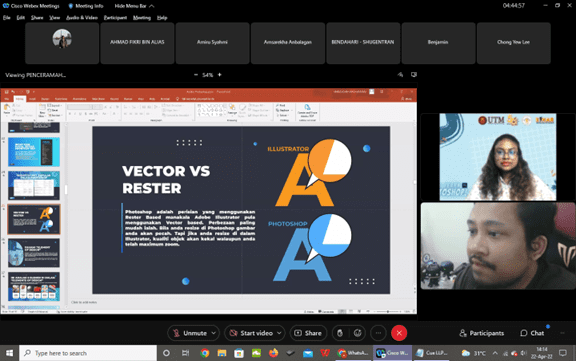Viewport: 576px width, 361px height.
Task: Open the video options arrow beside Start video
Action: coord(280,333)
